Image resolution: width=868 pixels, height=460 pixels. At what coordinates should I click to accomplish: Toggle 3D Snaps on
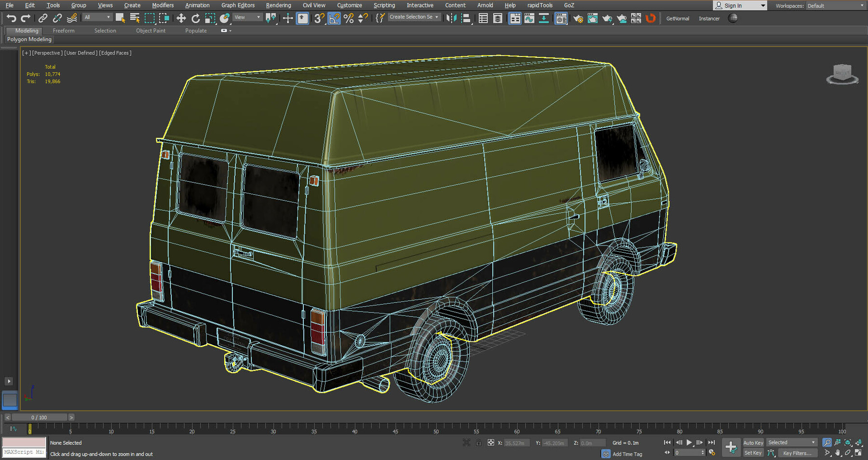click(317, 18)
